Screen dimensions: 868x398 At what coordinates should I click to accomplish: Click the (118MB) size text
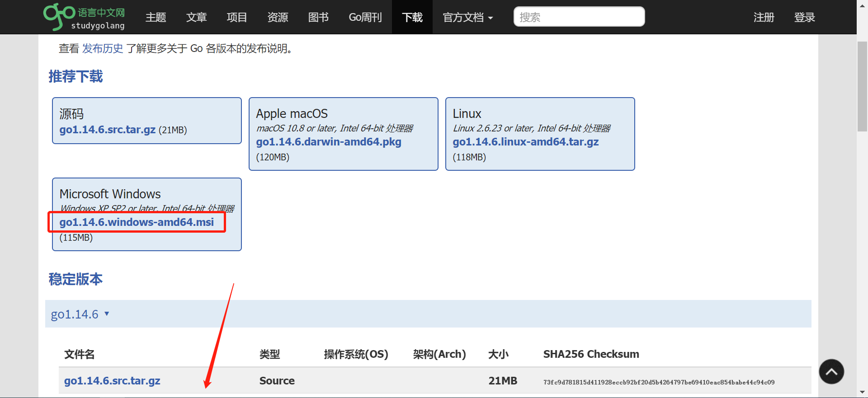(x=469, y=157)
